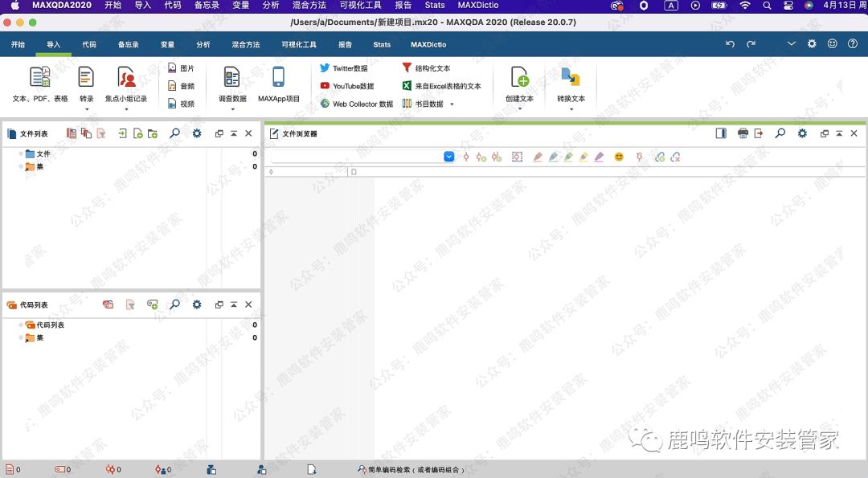Screen dimensions: 868x478
Task: Click the redo arrow in ribbon
Action: (x=751, y=43)
